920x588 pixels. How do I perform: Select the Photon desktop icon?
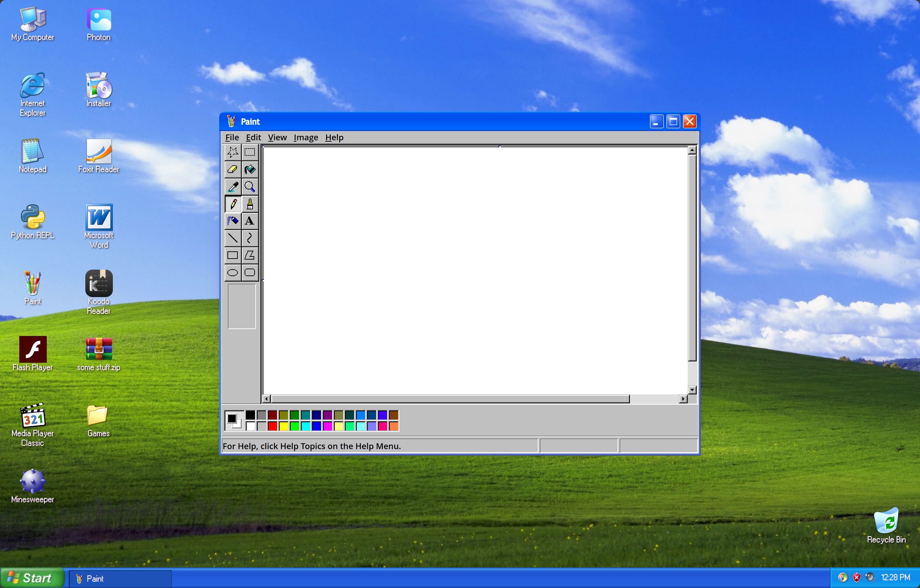point(99,24)
